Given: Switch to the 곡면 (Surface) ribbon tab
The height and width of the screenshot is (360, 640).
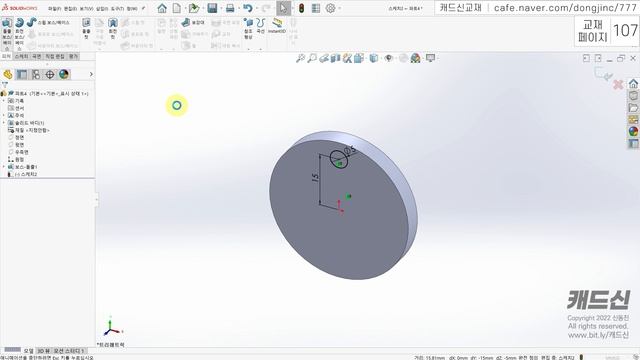Looking at the screenshot, I should [x=37, y=56].
